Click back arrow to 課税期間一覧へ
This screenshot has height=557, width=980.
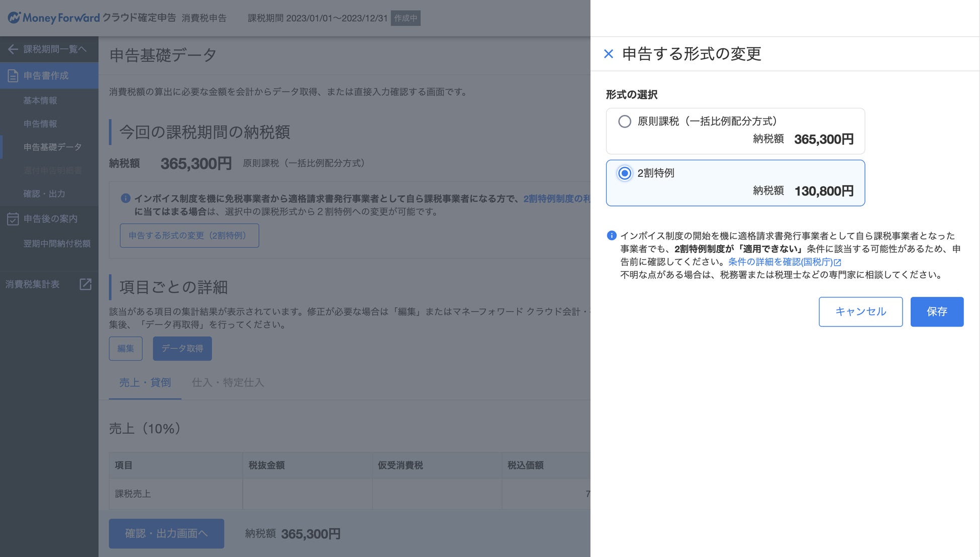click(x=13, y=49)
